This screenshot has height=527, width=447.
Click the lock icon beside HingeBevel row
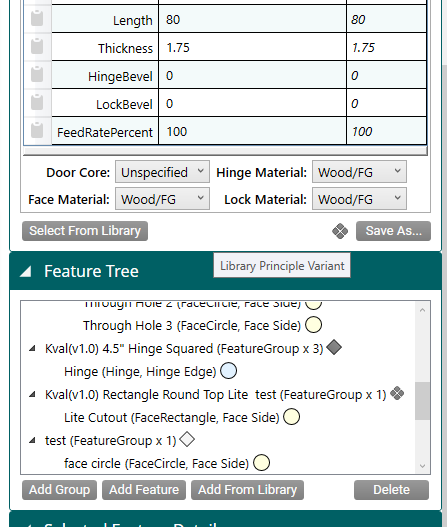(x=37, y=74)
